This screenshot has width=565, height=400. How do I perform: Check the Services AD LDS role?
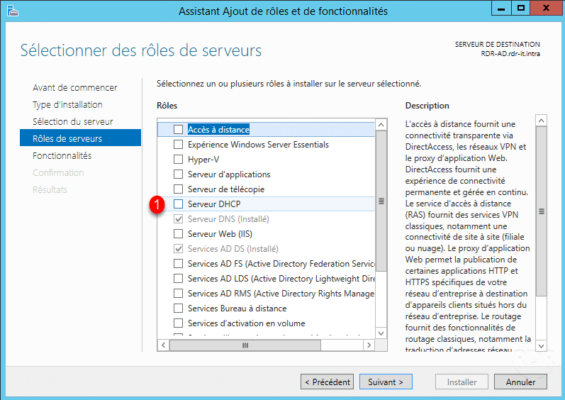coord(178,279)
